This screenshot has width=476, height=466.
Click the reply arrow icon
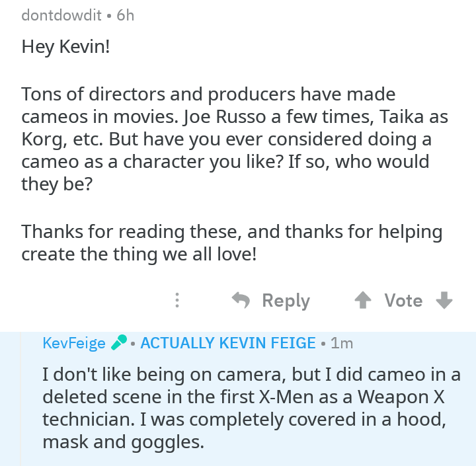coord(241,300)
